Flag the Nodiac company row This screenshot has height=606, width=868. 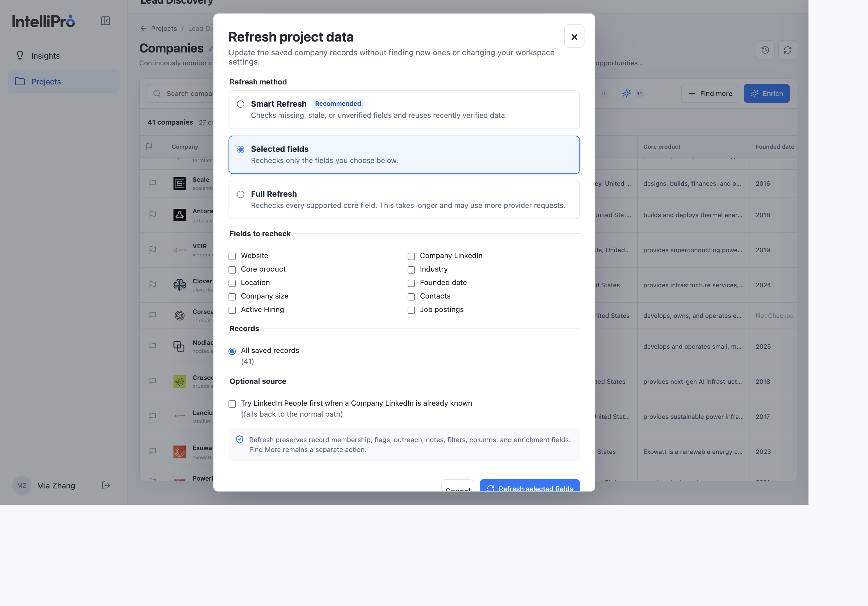point(153,346)
